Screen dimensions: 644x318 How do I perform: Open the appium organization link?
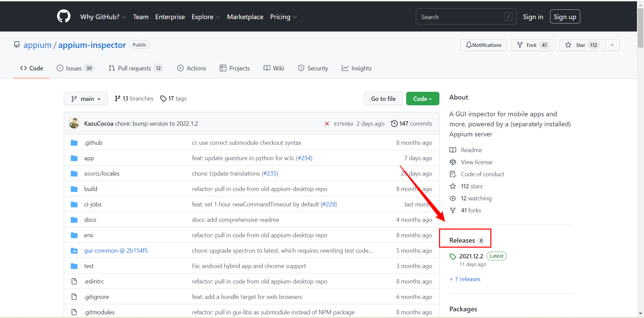pos(38,45)
